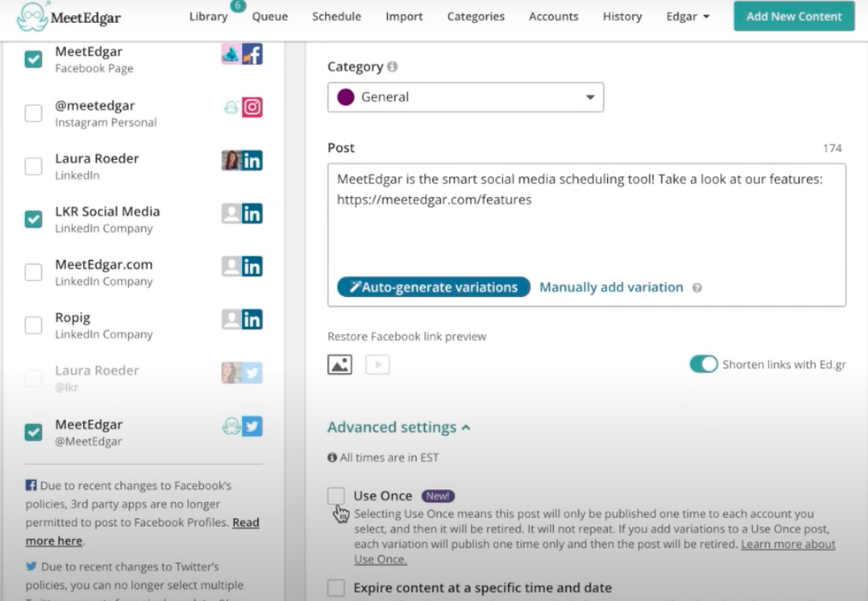The image size is (868, 601).
Task: Click the New! badge beside Use Once
Action: coord(438,496)
